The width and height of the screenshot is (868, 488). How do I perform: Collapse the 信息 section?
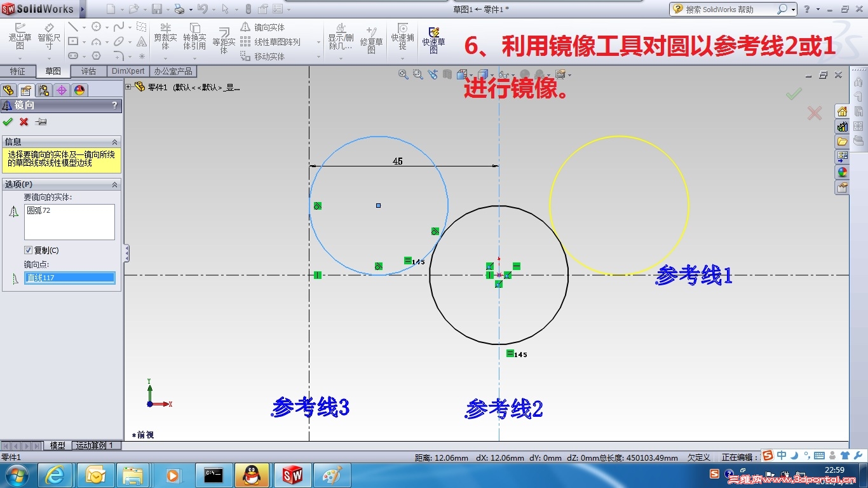pos(115,142)
